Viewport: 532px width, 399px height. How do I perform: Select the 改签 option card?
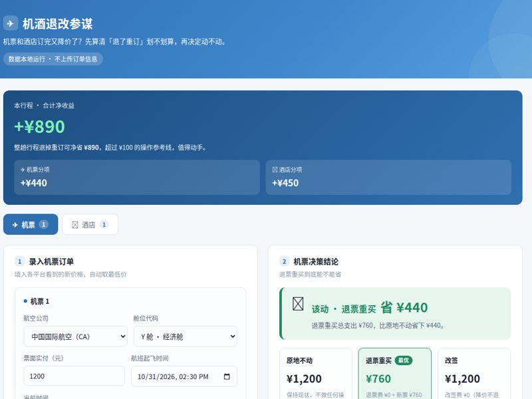tap(474, 373)
